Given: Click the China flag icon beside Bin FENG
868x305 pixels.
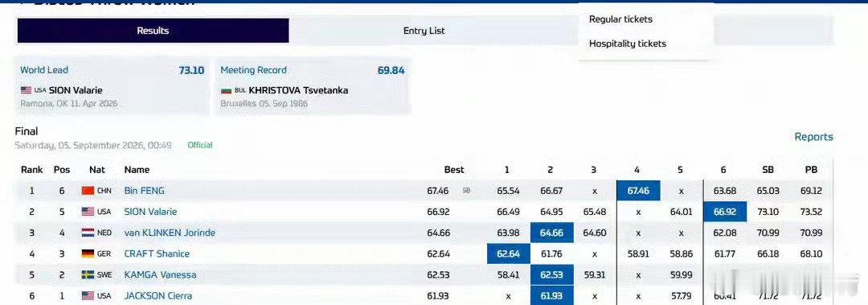Looking at the screenshot, I should [x=88, y=191].
